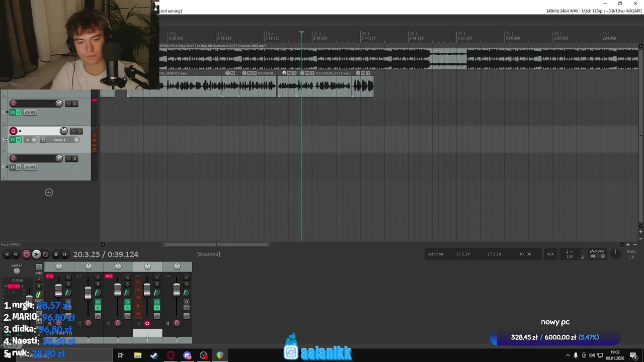The width and height of the screenshot is (644, 362).
Task: Open FX chain on mixer channel 3
Action: coord(127,302)
